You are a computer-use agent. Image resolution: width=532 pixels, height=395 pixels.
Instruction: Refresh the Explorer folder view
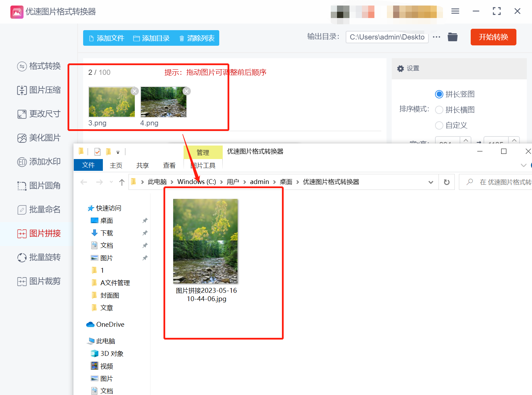click(x=446, y=182)
